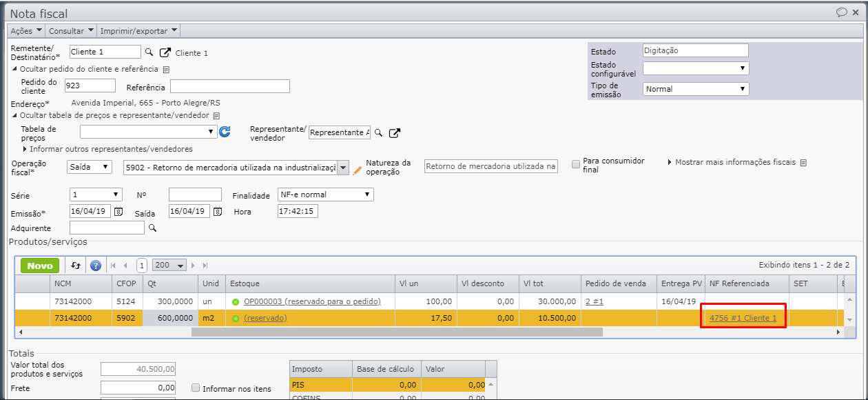Click the 'CFOP' column header
868x400 pixels.
click(127, 283)
